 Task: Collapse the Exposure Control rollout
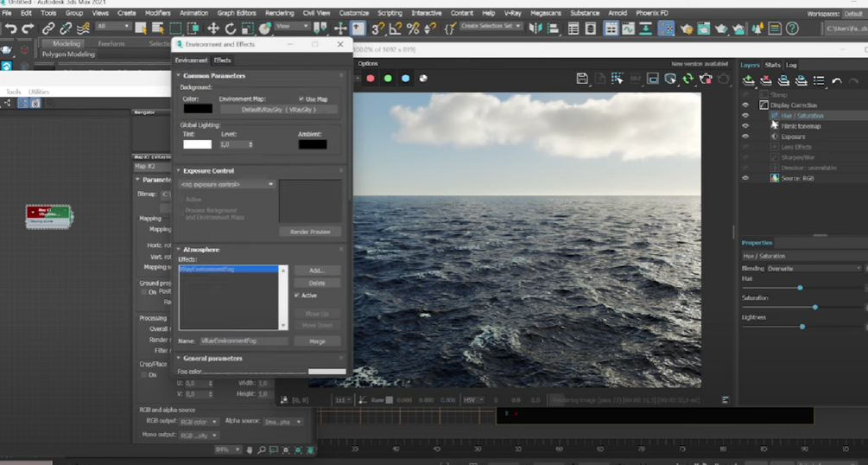[x=178, y=171]
